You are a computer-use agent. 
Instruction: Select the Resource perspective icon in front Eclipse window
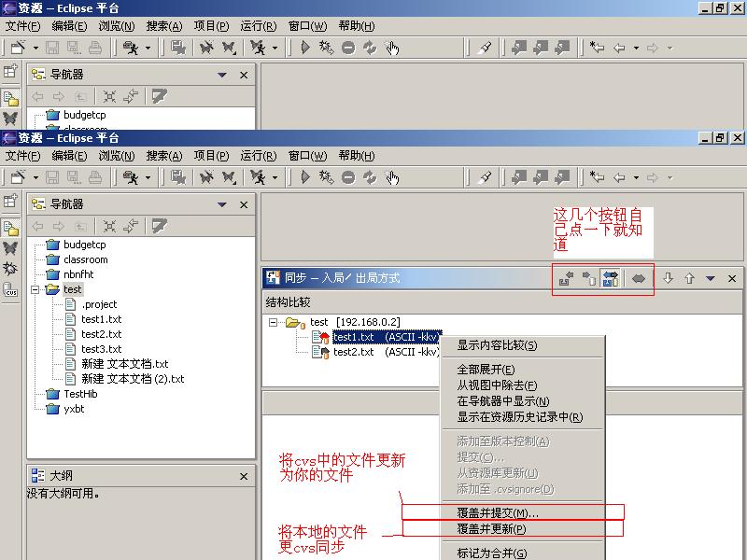[10, 228]
